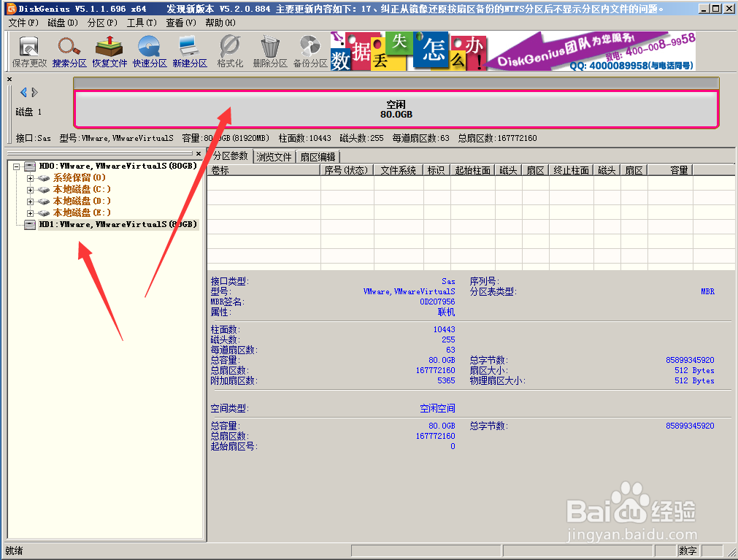Click the 容量 column header

click(670, 170)
